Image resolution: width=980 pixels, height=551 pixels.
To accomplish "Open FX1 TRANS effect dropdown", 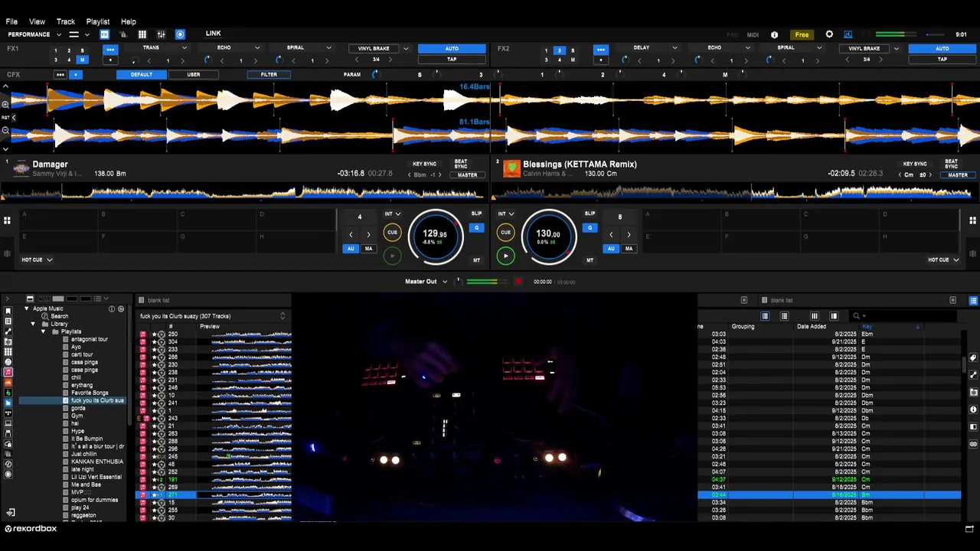I will (x=184, y=48).
